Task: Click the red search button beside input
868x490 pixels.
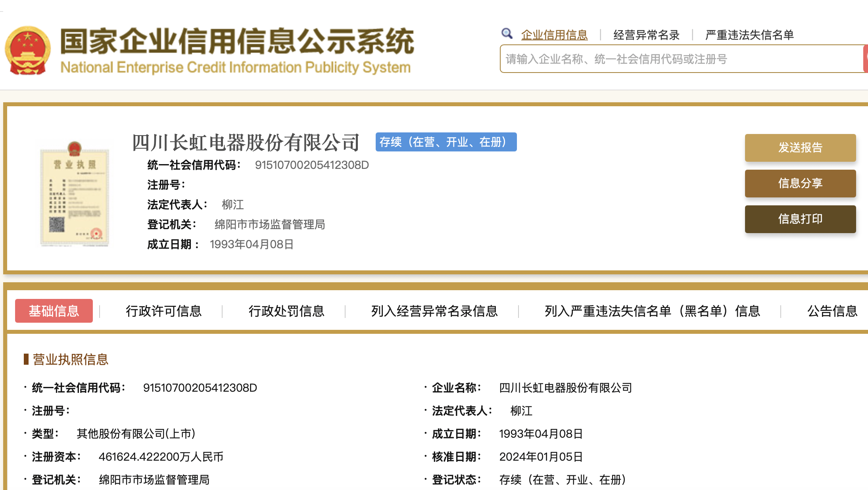Action: [865, 59]
